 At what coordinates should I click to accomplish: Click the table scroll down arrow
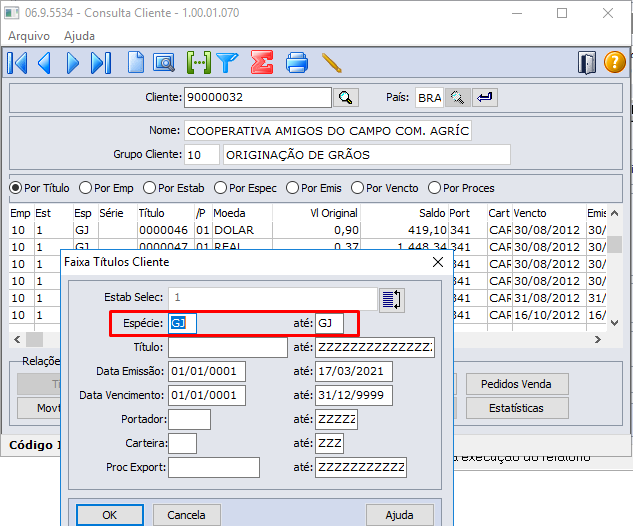[614, 323]
